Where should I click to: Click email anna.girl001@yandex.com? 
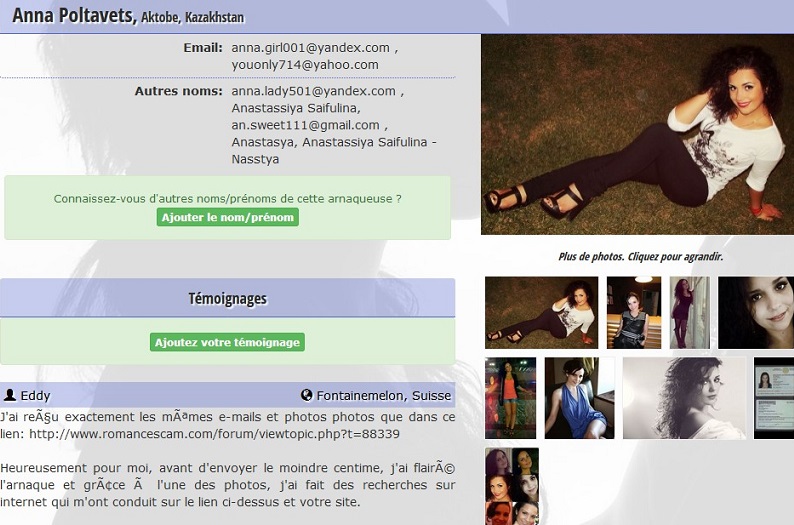click(x=310, y=48)
